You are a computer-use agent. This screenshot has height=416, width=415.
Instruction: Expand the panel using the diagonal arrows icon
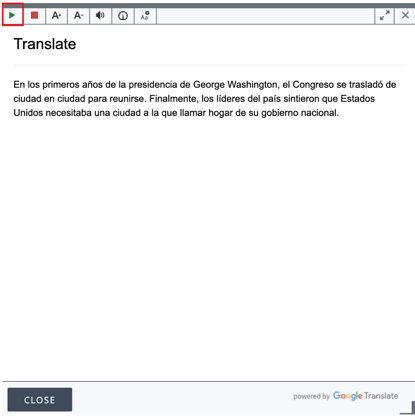point(384,15)
